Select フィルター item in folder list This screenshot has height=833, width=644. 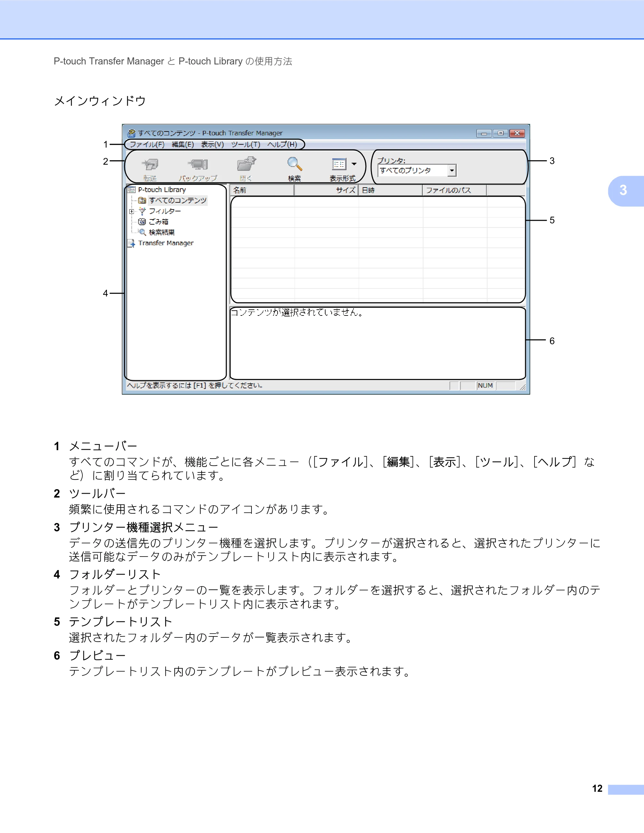point(165,211)
